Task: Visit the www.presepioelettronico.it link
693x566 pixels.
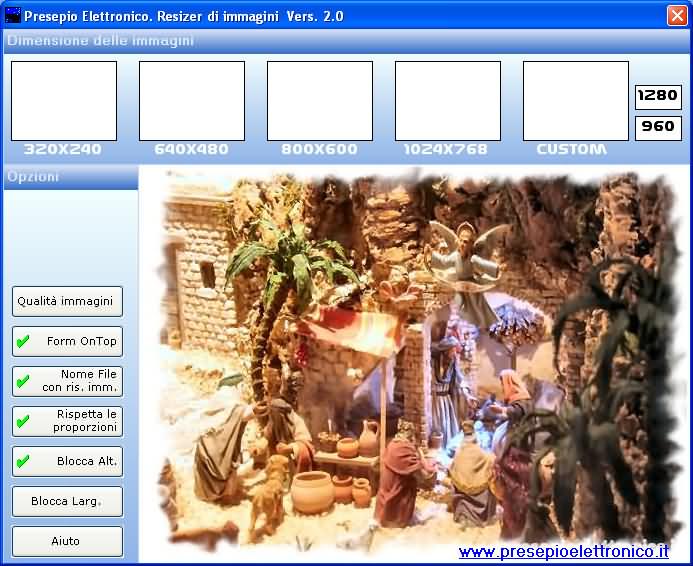Action: tap(564, 551)
